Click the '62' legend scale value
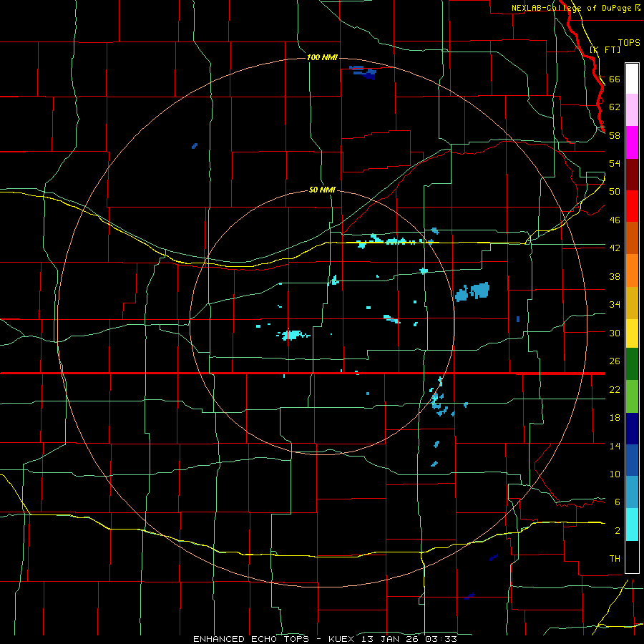This screenshot has height=644, width=644. 615,107
